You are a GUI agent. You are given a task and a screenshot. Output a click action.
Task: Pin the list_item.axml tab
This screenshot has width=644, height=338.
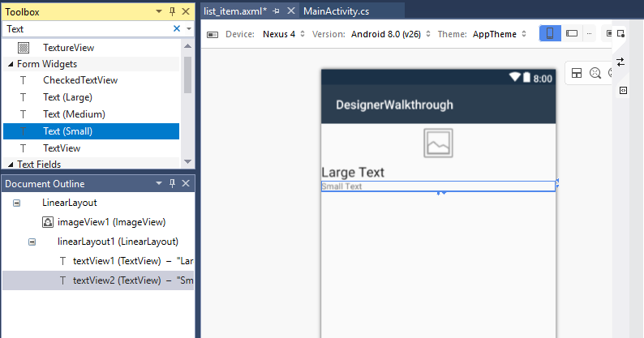277,11
